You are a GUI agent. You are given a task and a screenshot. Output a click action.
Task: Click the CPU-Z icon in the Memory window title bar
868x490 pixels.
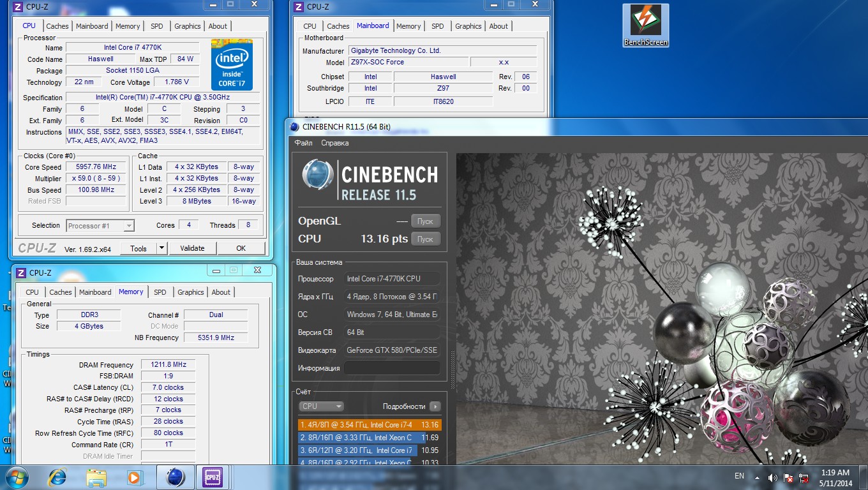(20, 272)
